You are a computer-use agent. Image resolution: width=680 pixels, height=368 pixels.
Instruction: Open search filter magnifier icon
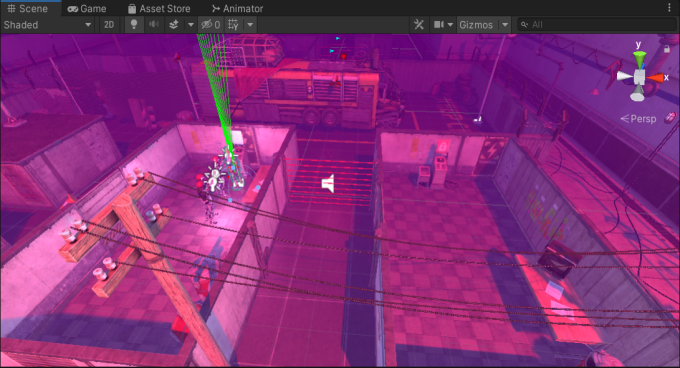524,25
